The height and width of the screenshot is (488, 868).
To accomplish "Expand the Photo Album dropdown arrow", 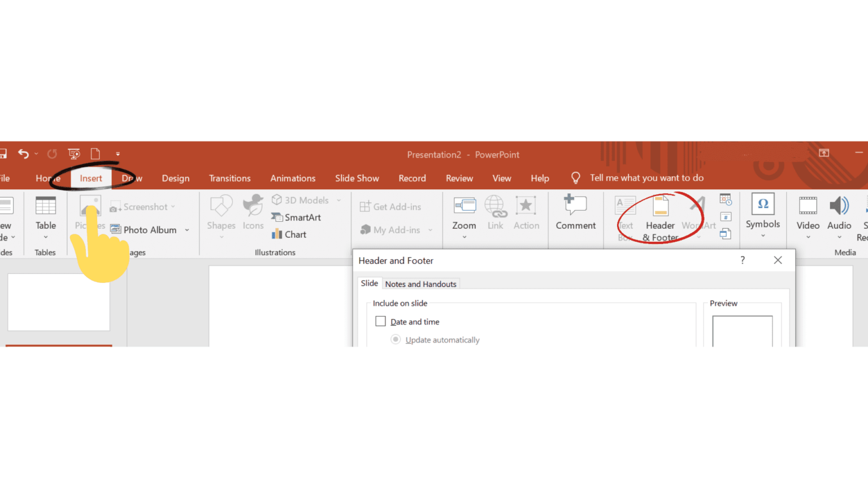I will coord(187,230).
